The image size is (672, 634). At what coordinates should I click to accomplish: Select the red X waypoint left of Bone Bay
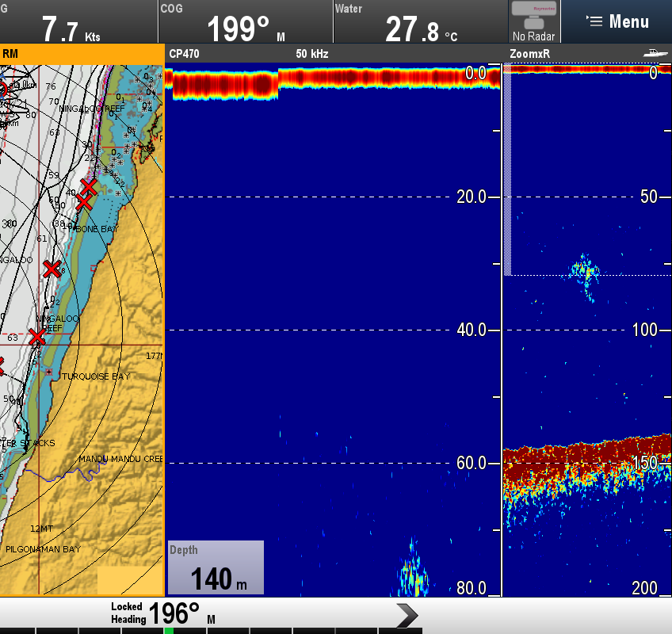[83, 202]
